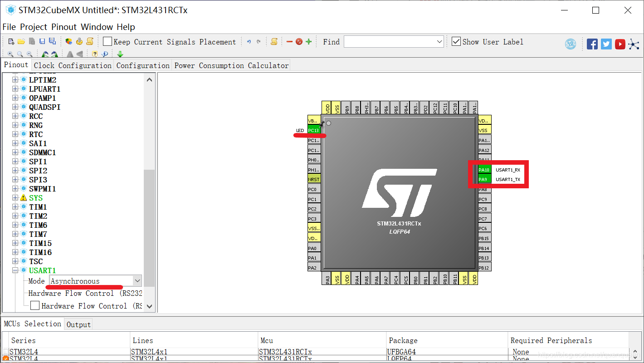Click the zoom out magnifier icon
The width and height of the screenshot is (644, 363).
point(29,54)
